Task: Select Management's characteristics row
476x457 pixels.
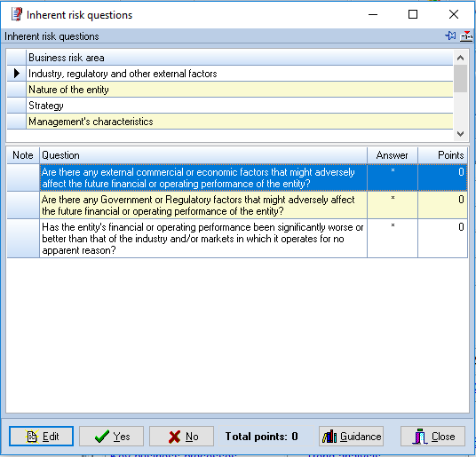Action: click(x=239, y=122)
